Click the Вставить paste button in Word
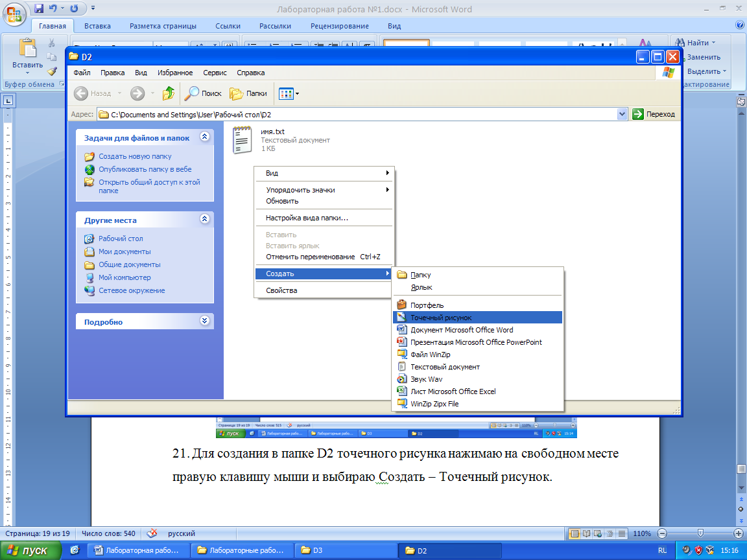 (27, 57)
